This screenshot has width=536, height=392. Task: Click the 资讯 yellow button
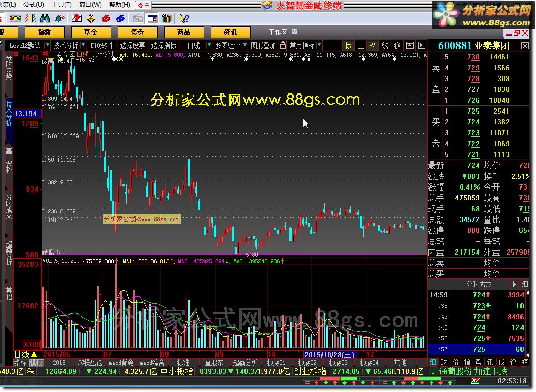(231, 32)
